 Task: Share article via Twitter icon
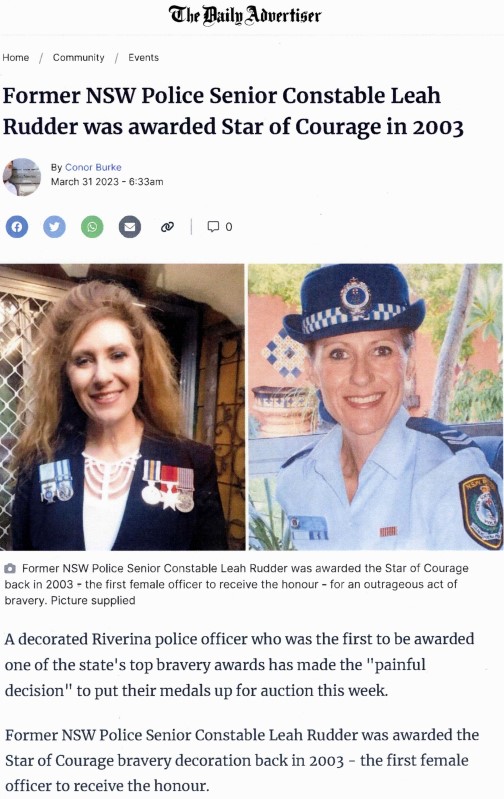[x=55, y=227]
